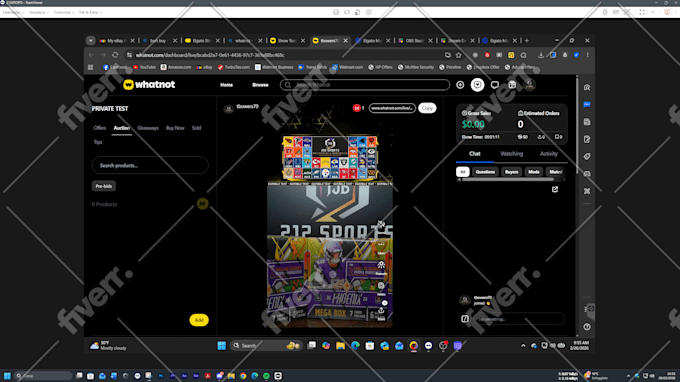Image resolution: width=680 pixels, height=382 pixels.
Task: Click the top search icon in right sidebar
Action: point(587,88)
